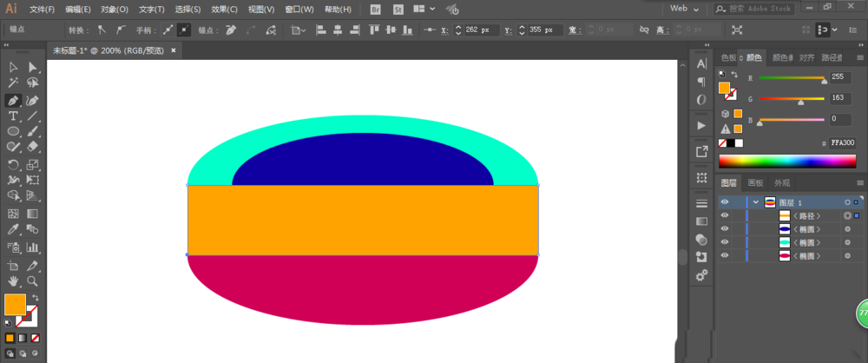
Task: Select the Hand tool
Action: point(14,280)
